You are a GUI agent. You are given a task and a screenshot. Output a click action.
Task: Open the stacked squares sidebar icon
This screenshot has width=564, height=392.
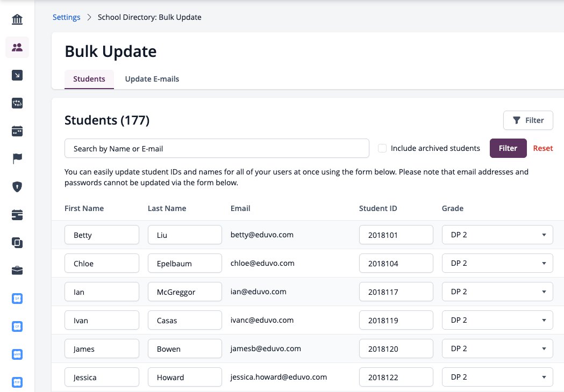(17, 243)
